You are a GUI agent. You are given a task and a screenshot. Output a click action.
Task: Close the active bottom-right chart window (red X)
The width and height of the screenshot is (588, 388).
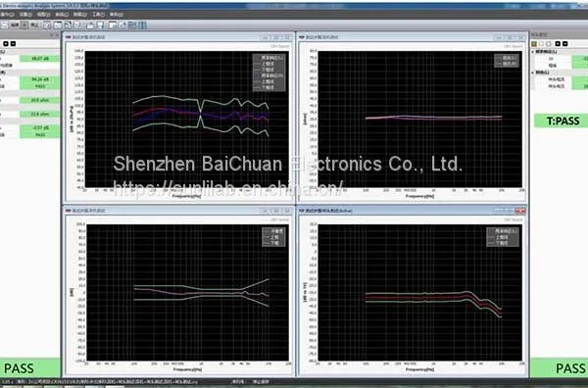pyautogui.click(x=520, y=211)
